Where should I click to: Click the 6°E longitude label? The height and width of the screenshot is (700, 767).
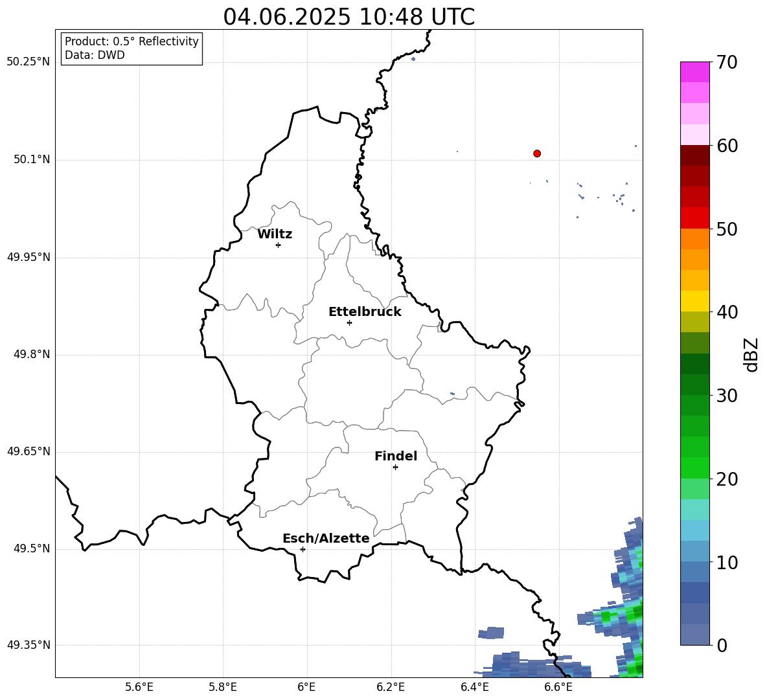pyautogui.click(x=306, y=687)
